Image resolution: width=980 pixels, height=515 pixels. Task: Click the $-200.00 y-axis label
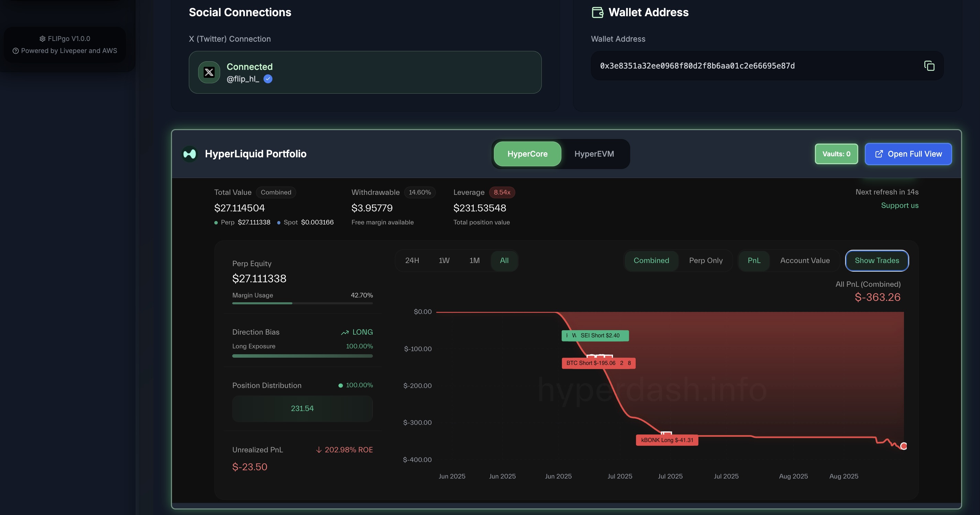(x=417, y=386)
